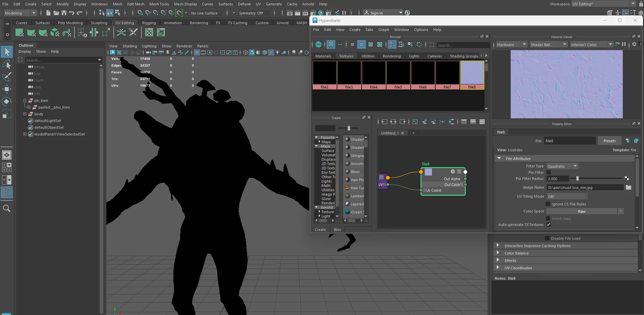Check the Disable File Load checkbox
Viewport: 644px width, 315px height.
[x=547, y=238]
